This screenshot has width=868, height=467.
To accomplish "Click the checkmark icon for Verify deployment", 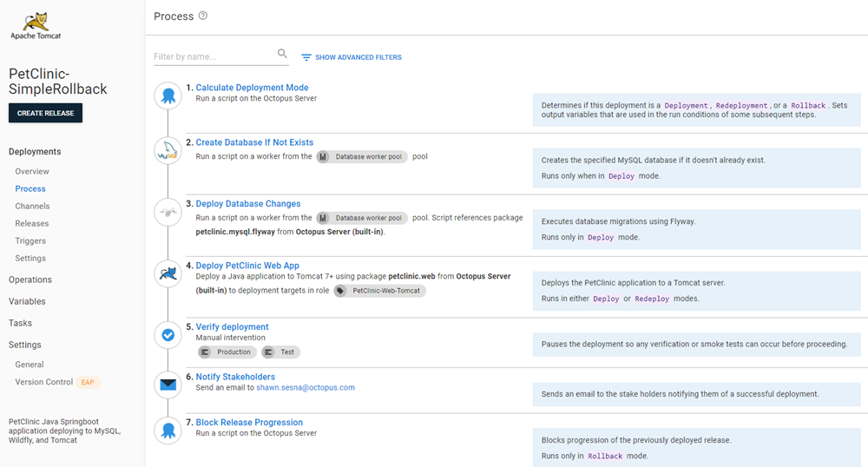I will (168, 335).
